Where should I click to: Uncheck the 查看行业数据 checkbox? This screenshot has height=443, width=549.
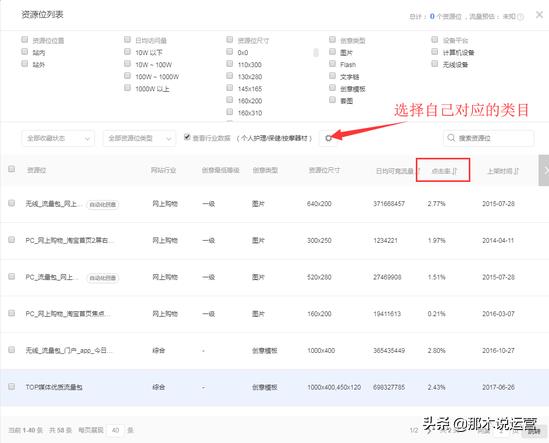(x=187, y=137)
